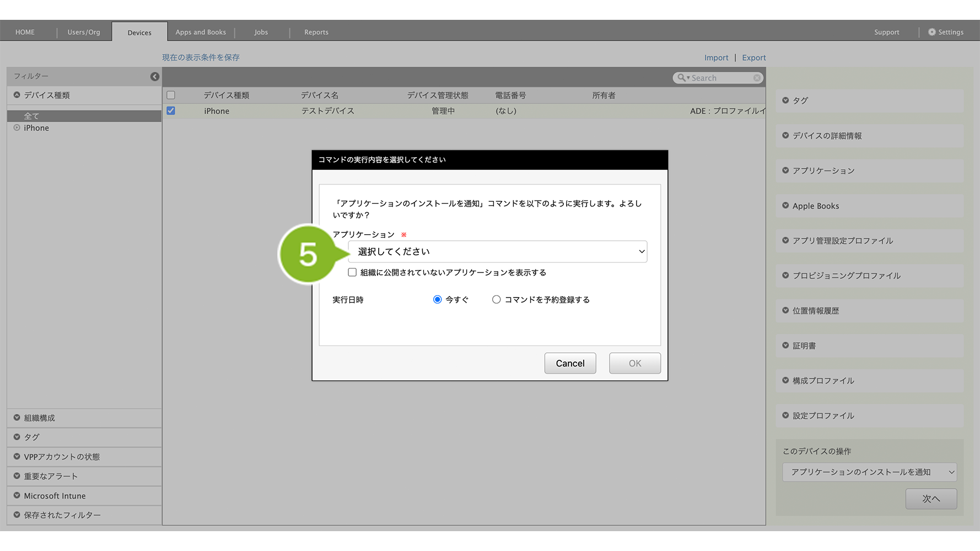Click the chevron icon beside Apple Books
The width and height of the screenshot is (980, 551).
click(x=785, y=206)
